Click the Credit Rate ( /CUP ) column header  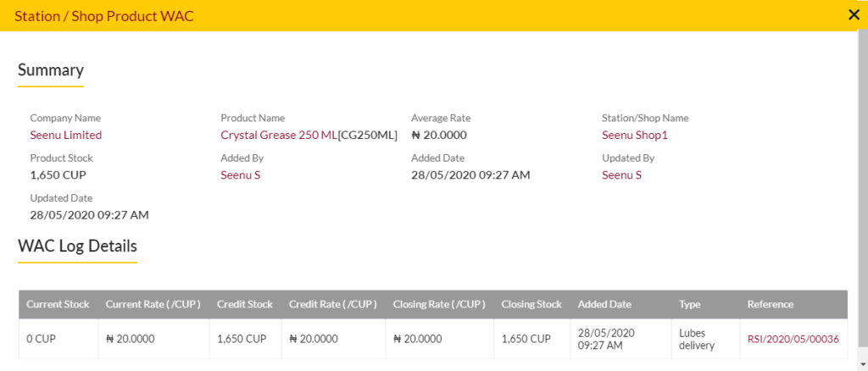click(x=333, y=305)
